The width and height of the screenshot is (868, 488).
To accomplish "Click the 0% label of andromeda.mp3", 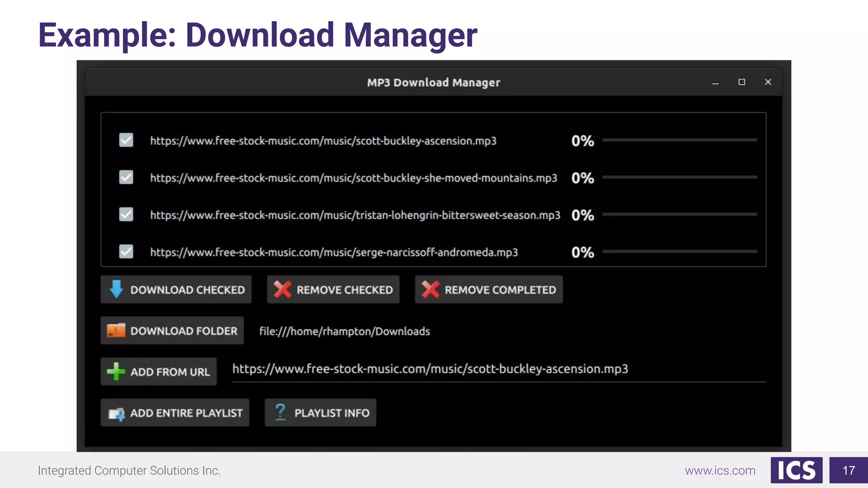I will 582,252.
